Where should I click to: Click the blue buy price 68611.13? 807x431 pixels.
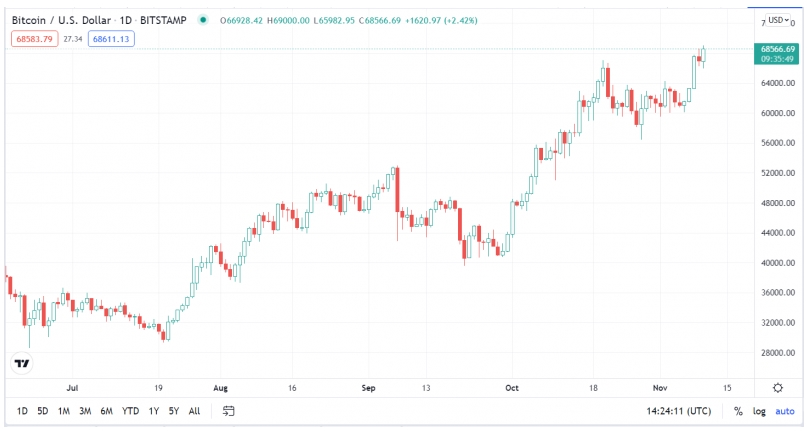click(111, 38)
